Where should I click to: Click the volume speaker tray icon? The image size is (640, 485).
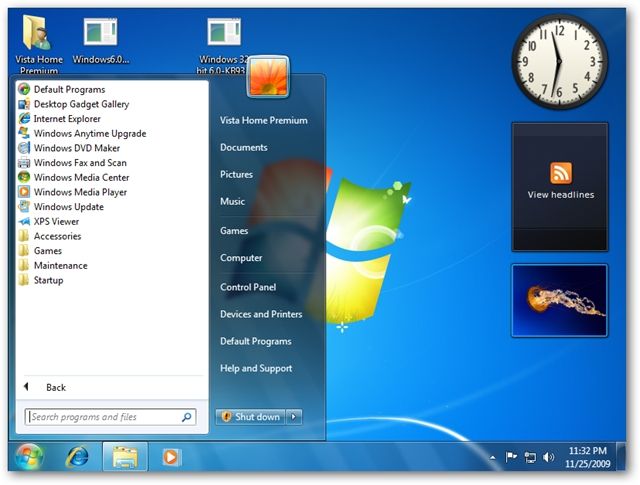548,457
